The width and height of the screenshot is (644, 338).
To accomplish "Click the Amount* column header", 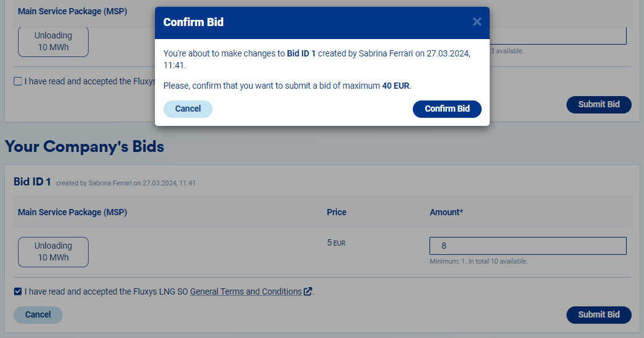I will coord(446,212).
